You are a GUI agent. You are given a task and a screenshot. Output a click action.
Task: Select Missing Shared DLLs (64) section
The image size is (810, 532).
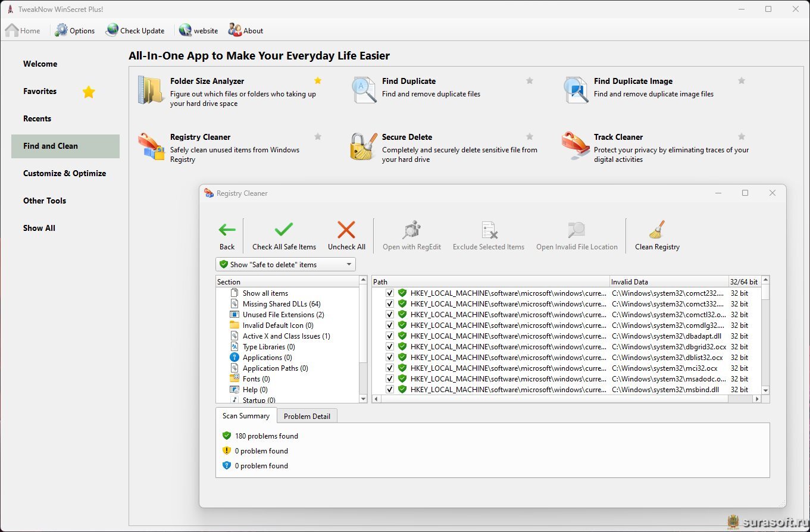point(282,303)
